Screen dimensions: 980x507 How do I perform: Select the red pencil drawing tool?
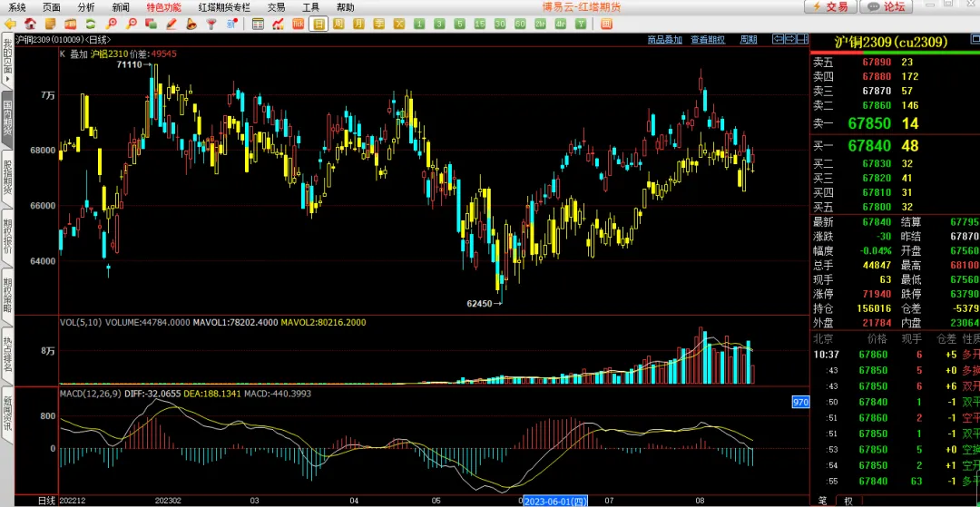coord(171,24)
